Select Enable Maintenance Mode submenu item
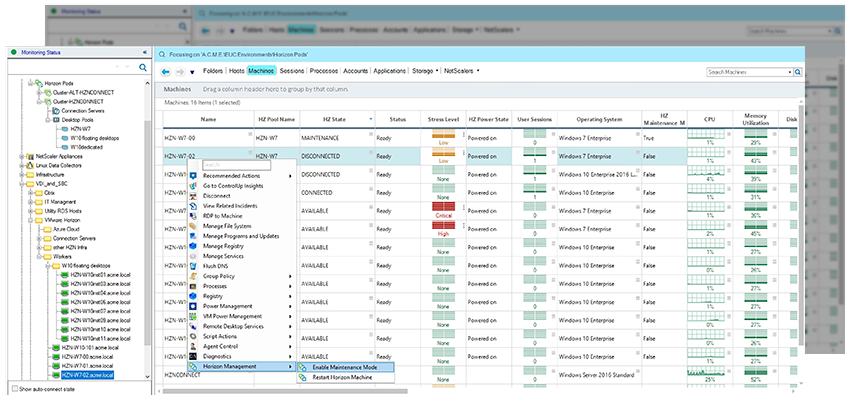Viewport: 850px width, 400px height. coord(346,367)
